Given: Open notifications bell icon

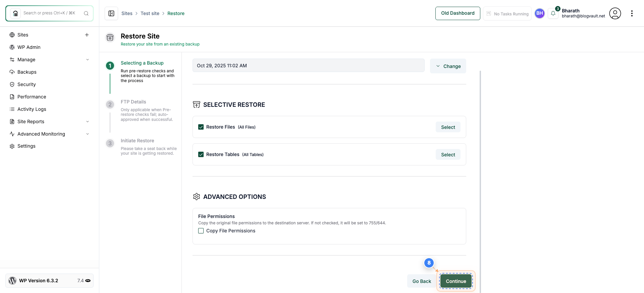Looking at the screenshot, I should pos(553,13).
